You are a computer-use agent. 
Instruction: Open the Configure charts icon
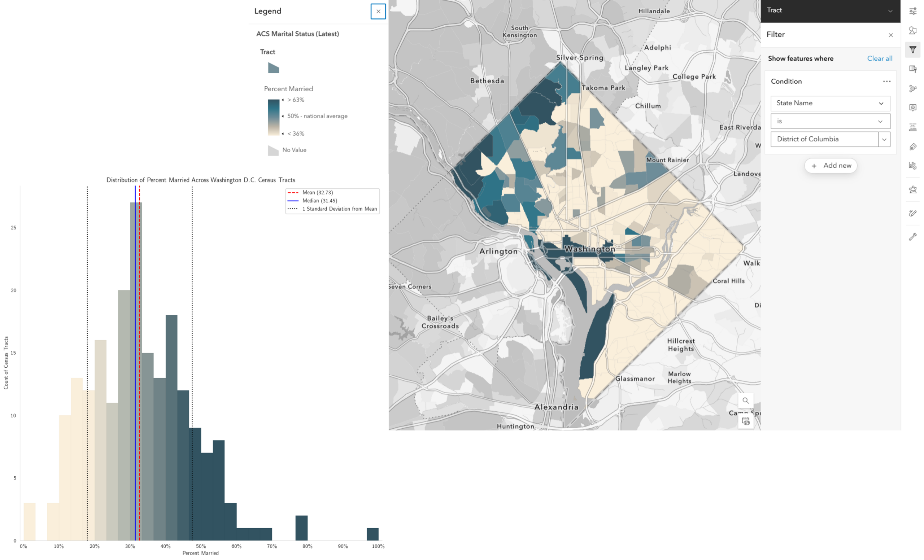(912, 166)
